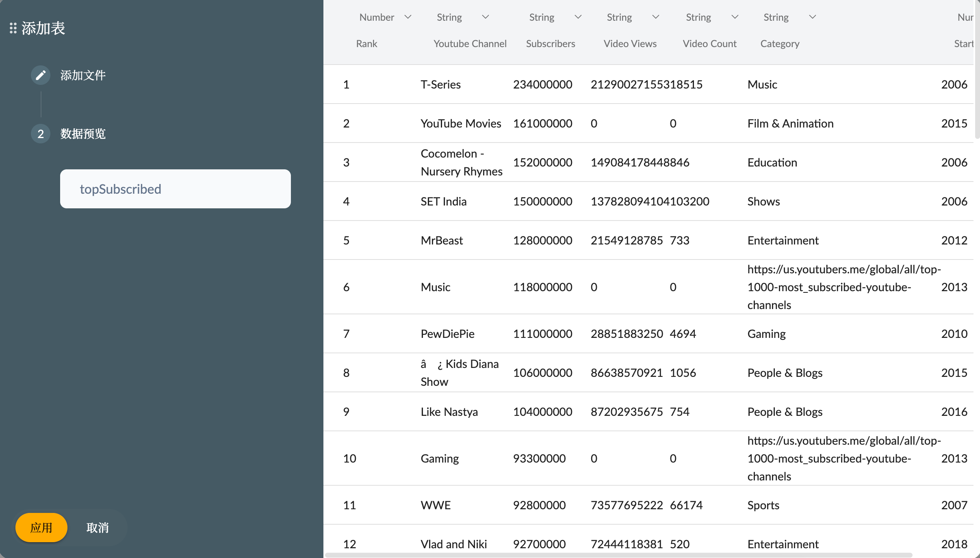The image size is (980, 558).
Task: Select the Cocomelon - Nursery Rhymes cell
Action: pos(462,162)
